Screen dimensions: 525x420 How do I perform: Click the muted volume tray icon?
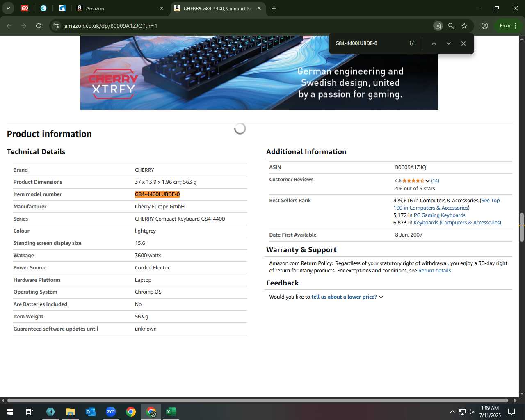click(472, 412)
